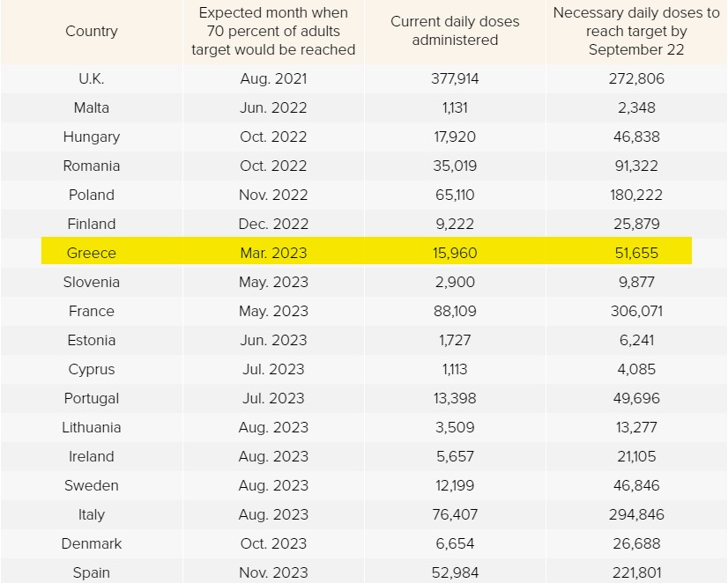Image resolution: width=728 pixels, height=583 pixels.
Task: Select Finland's Dec. 2022 date cell
Action: click(273, 224)
